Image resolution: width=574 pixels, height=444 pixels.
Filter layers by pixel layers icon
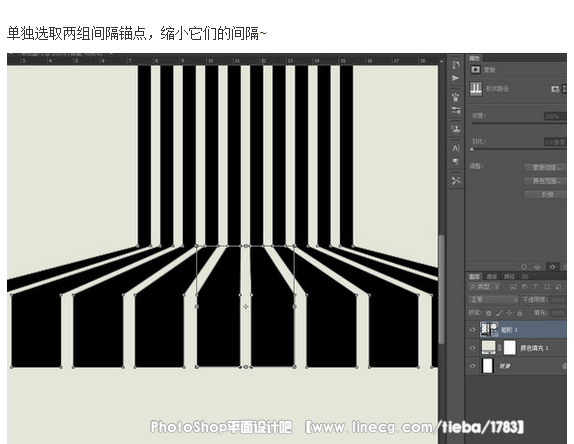tap(513, 287)
